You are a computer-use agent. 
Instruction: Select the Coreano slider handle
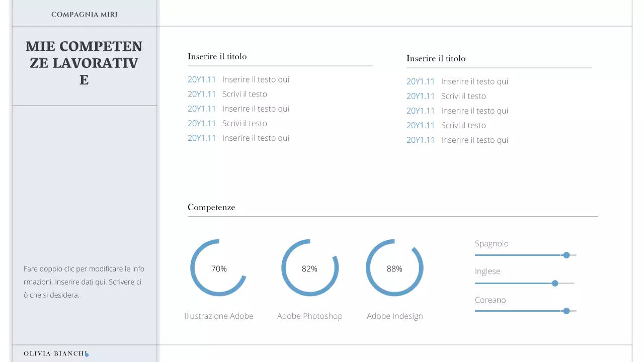[567, 311]
